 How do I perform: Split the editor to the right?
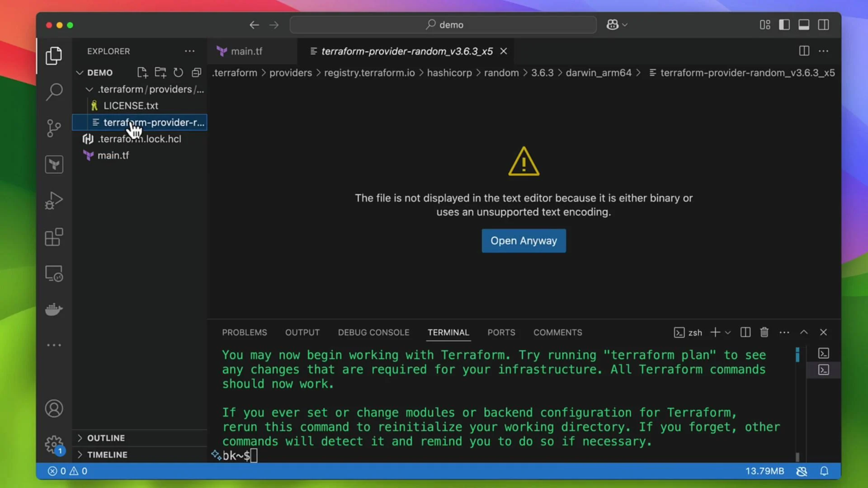click(804, 51)
